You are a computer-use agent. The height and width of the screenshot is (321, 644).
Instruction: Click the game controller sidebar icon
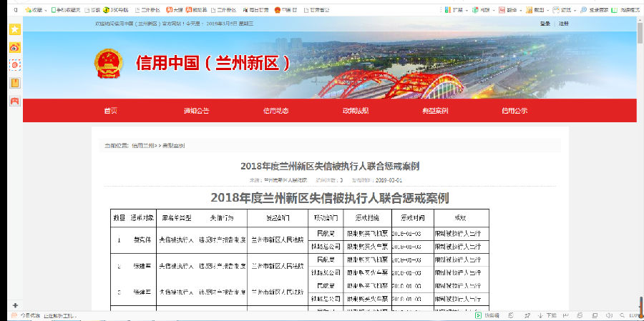[14, 101]
